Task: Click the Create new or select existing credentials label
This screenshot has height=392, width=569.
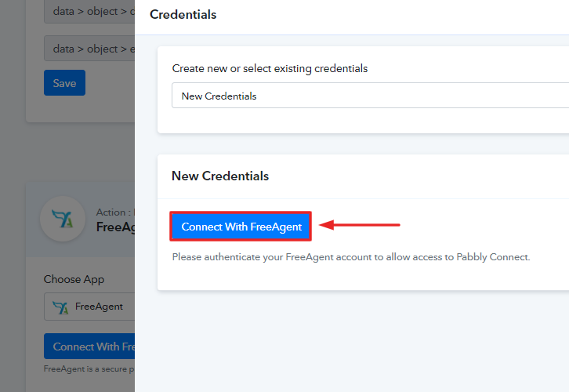Action: pyautogui.click(x=270, y=69)
